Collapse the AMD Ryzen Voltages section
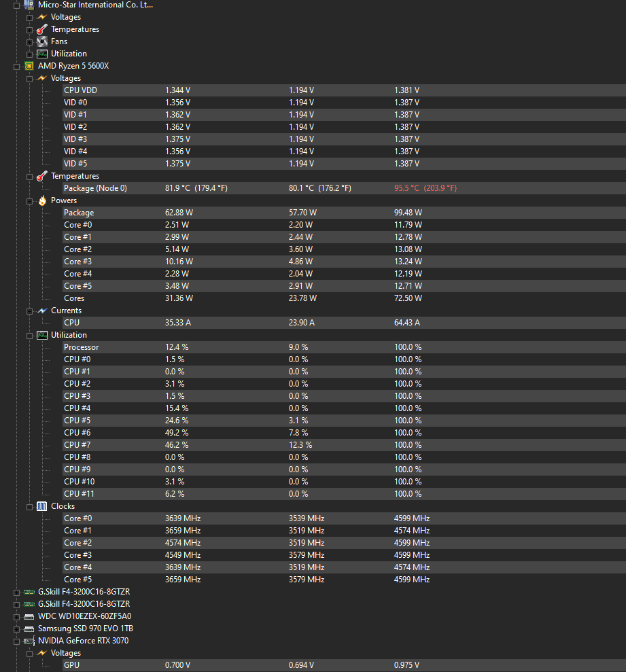This screenshot has width=626, height=672. [x=30, y=79]
